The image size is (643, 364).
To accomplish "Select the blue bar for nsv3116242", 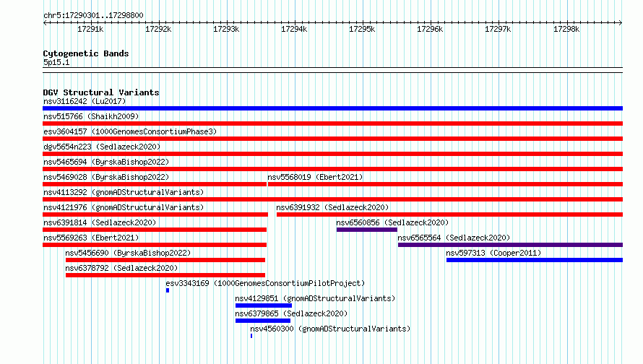I will [332, 108].
